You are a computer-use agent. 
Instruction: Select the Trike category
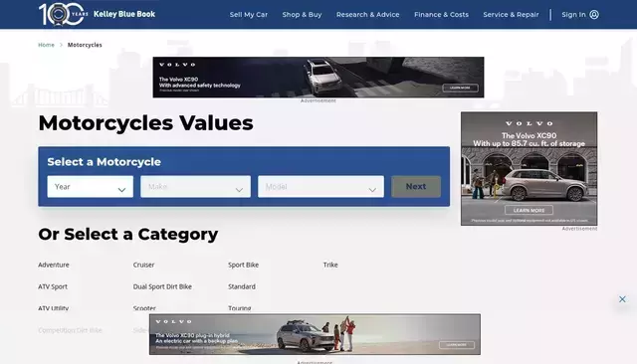tap(330, 265)
